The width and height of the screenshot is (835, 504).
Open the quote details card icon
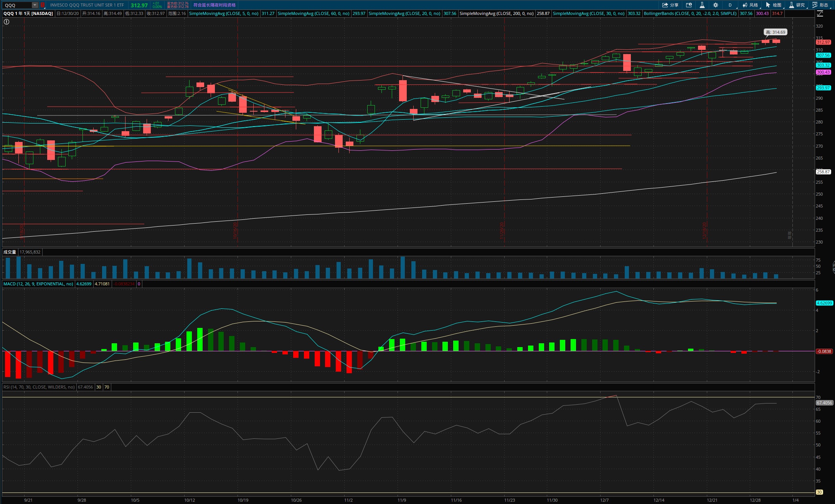click(x=689, y=5)
